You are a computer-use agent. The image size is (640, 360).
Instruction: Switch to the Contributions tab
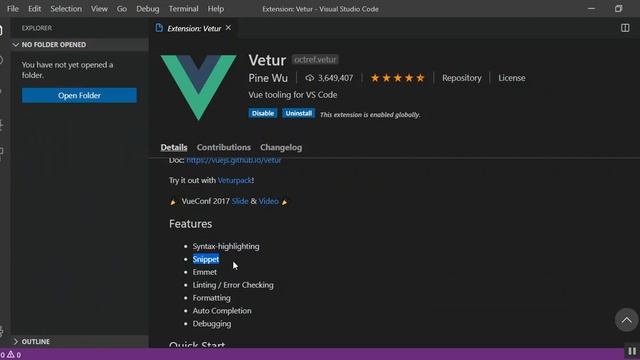pyautogui.click(x=224, y=147)
